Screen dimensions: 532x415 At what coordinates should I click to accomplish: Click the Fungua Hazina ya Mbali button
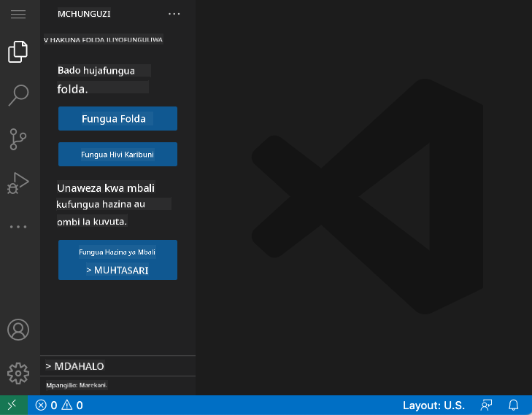coord(117,252)
